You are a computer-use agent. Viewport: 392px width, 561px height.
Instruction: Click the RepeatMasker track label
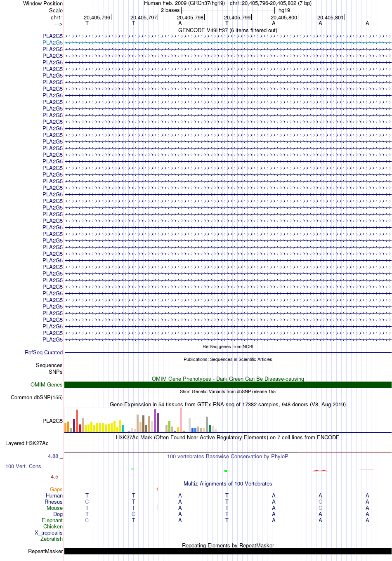[x=45, y=552]
